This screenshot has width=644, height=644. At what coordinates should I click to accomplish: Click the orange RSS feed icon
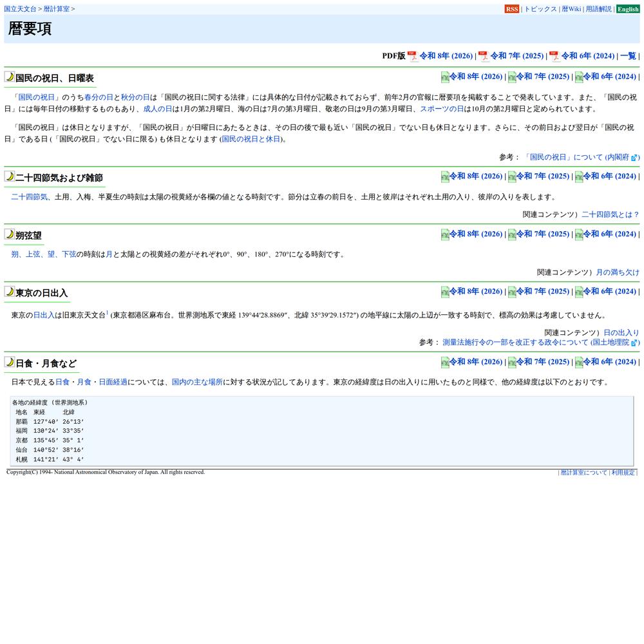click(511, 9)
